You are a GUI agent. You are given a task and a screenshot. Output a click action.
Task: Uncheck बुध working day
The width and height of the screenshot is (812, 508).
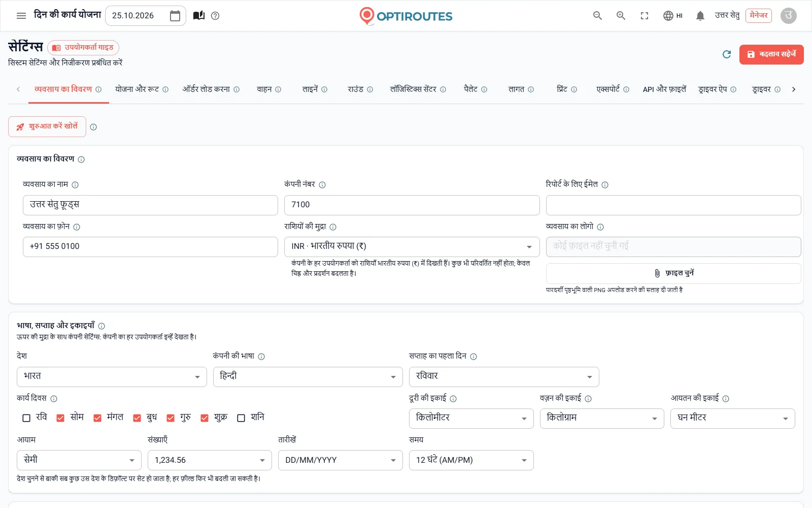point(137,418)
